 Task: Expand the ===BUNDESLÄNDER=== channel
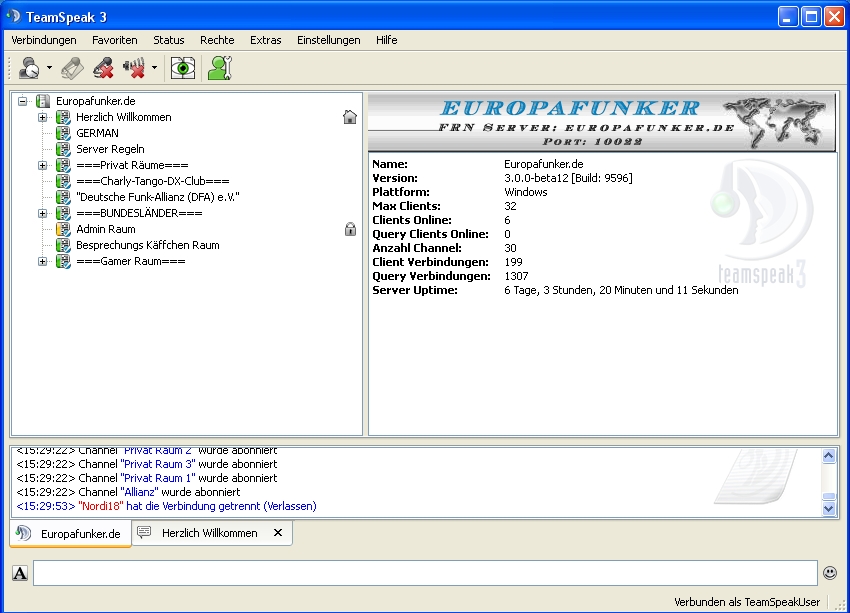(42, 213)
